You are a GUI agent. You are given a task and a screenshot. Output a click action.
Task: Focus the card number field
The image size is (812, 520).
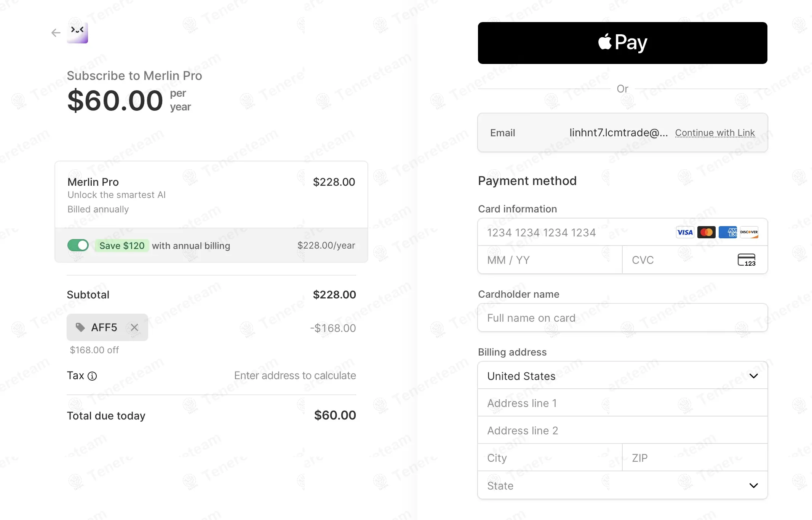[575, 233]
